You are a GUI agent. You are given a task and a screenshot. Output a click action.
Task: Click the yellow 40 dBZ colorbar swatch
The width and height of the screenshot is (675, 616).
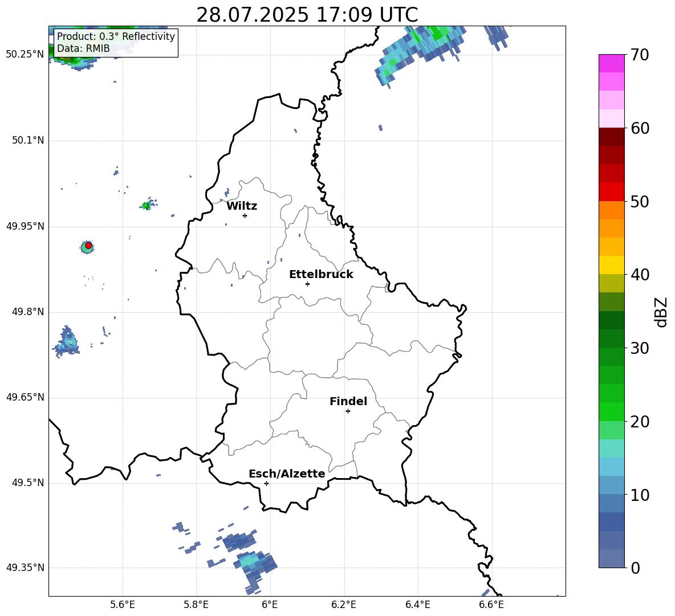[x=611, y=265]
